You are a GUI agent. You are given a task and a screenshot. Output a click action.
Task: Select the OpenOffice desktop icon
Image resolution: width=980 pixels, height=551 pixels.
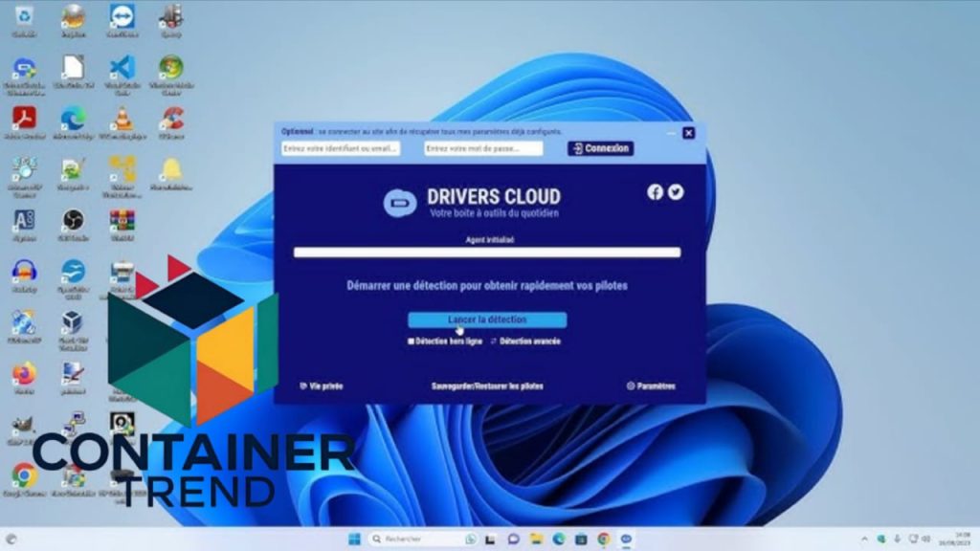tap(73, 280)
